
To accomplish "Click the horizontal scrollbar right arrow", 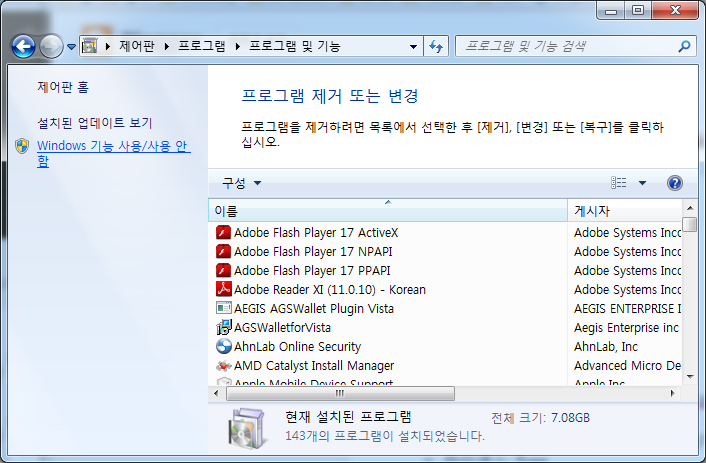I will tap(673, 393).
